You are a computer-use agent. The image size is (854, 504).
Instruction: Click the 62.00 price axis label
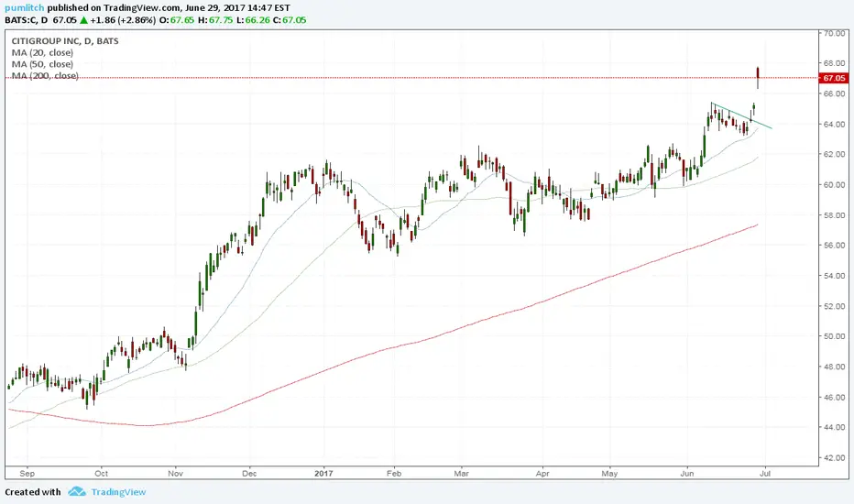coord(834,154)
